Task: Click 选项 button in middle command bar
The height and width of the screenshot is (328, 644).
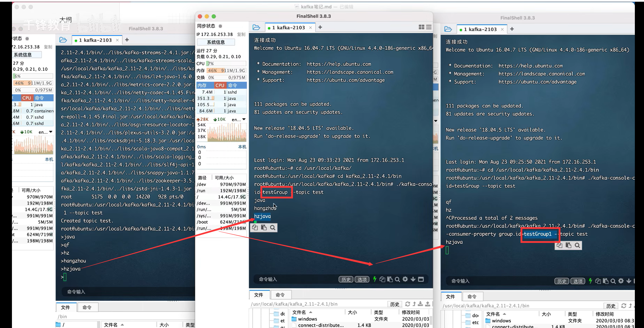Action: tap(362, 279)
